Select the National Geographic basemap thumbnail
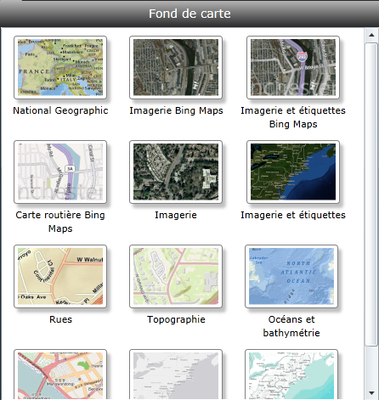 (x=60, y=68)
